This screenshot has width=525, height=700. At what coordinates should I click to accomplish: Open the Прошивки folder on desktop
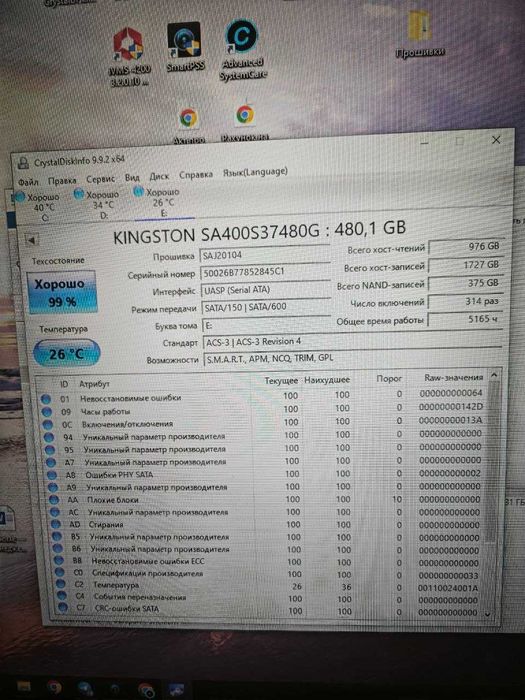(x=419, y=35)
